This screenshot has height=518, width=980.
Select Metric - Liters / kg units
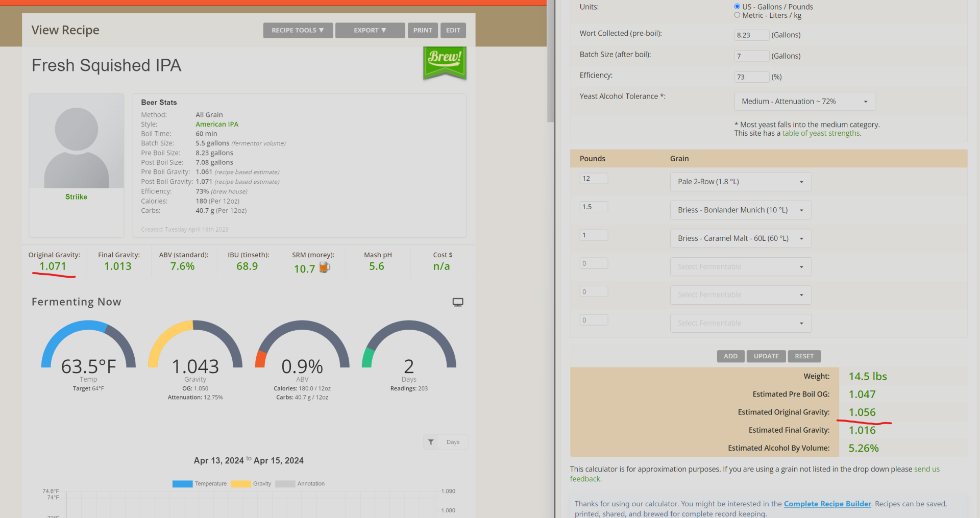(x=737, y=15)
